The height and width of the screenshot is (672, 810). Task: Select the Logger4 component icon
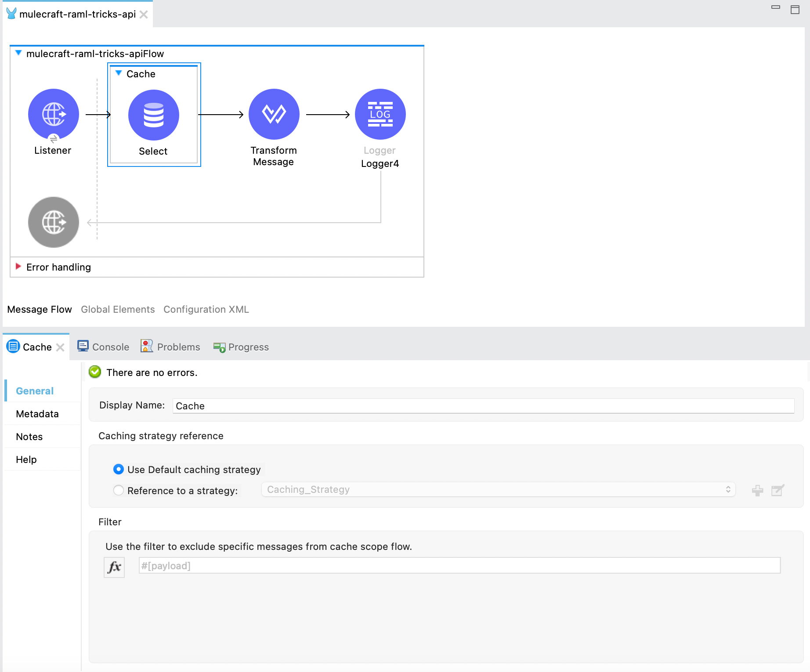click(380, 114)
